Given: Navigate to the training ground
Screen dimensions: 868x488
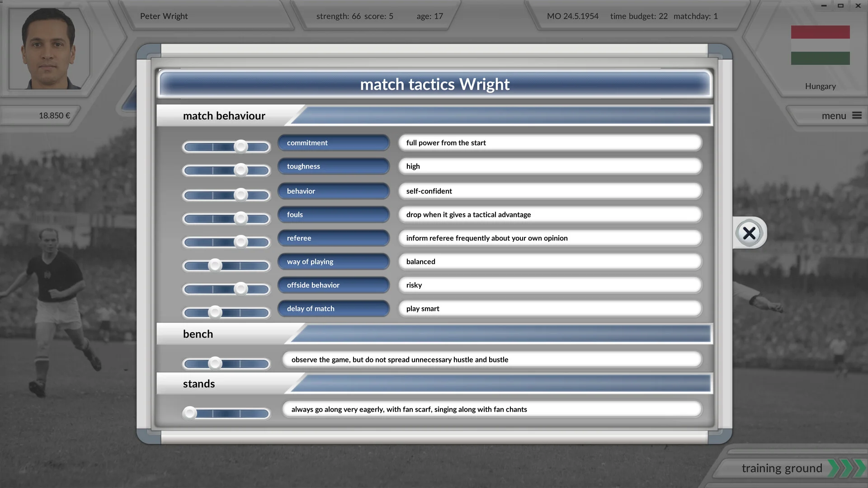Looking at the screenshot, I should (782, 468).
